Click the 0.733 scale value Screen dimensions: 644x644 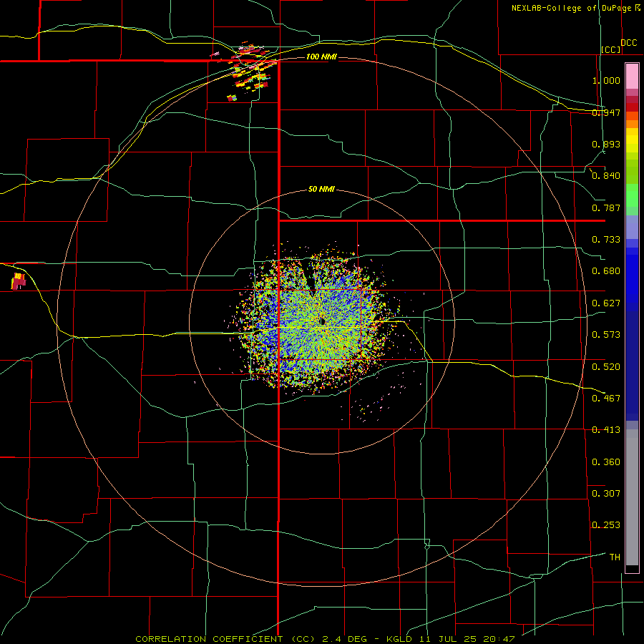606,240
